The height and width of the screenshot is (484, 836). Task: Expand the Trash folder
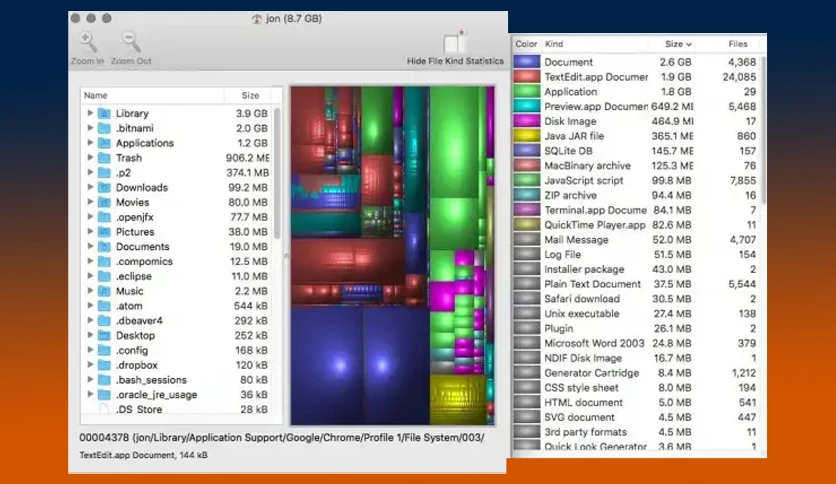[90, 158]
